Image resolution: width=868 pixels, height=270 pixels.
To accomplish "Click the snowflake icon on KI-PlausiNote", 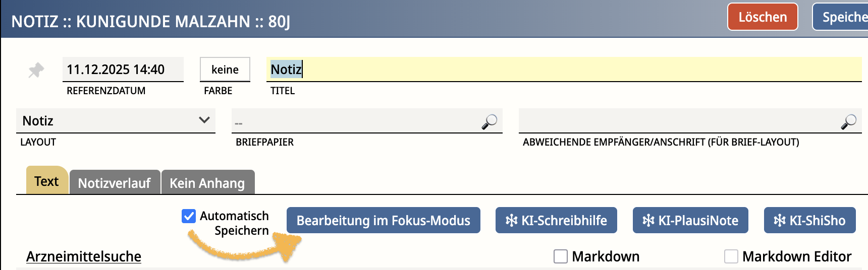I will [x=648, y=221].
